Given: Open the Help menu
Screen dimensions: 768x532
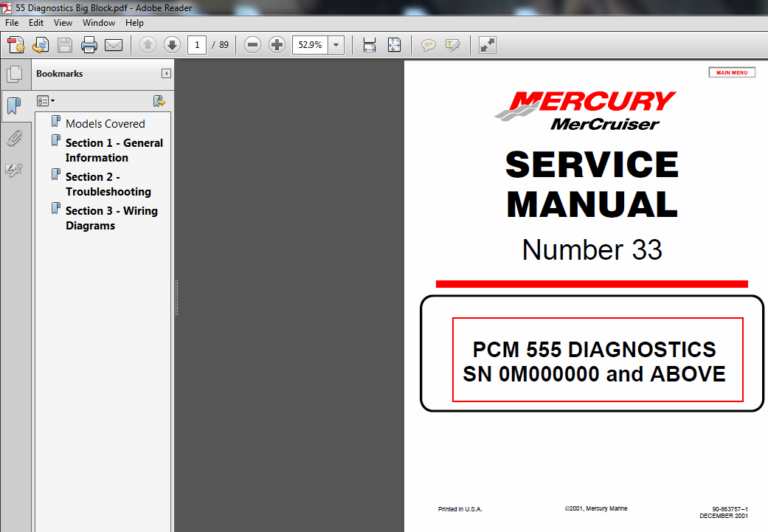Looking at the screenshot, I should pos(134,23).
